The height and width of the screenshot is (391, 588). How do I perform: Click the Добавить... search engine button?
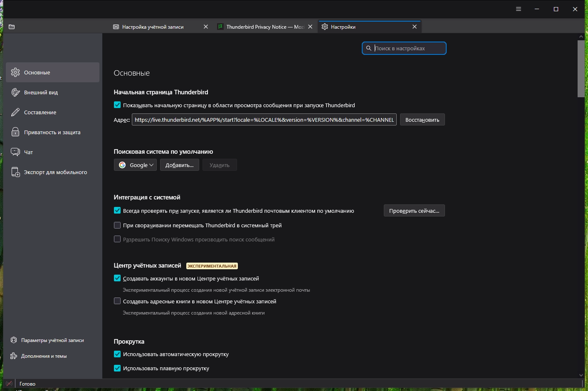tap(180, 165)
